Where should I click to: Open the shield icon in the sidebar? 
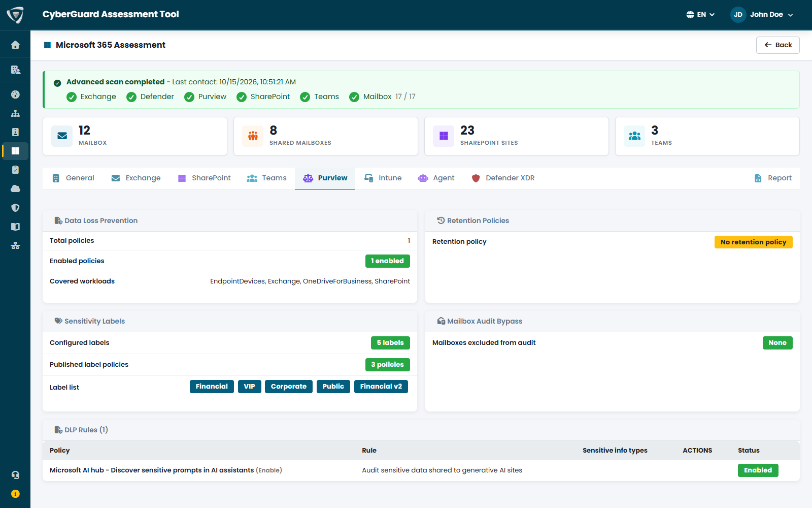pos(15,208)
